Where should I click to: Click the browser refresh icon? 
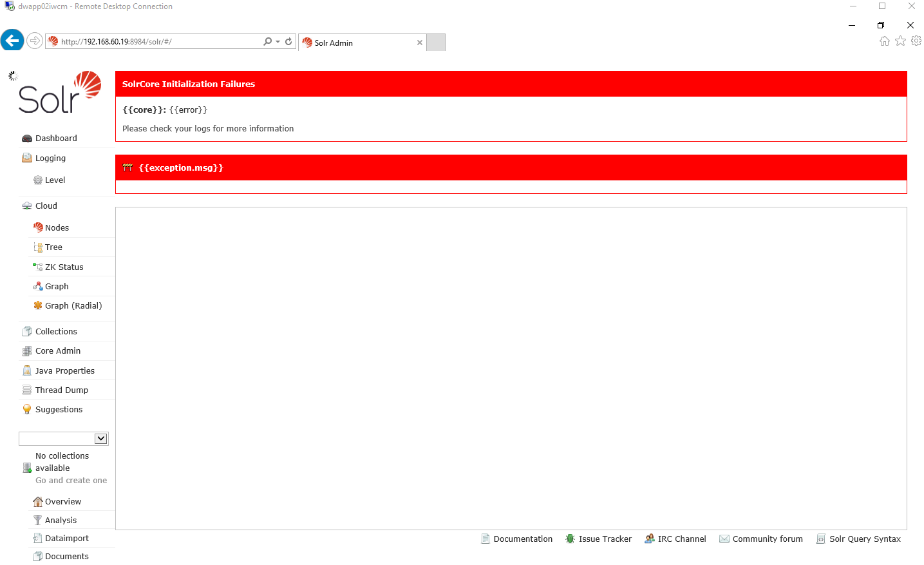point(288,41)
